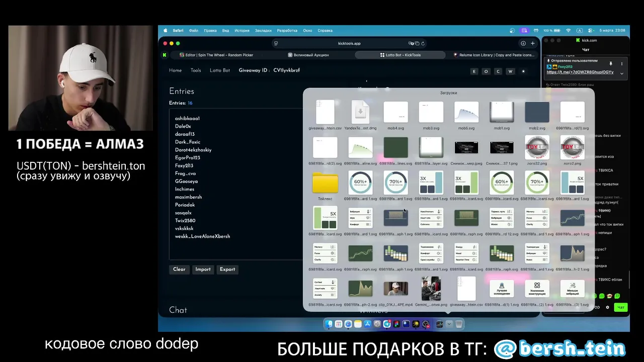Click the C button in the header
The width and height of the screenshot is (644, 362).
(x=498, y=71)
